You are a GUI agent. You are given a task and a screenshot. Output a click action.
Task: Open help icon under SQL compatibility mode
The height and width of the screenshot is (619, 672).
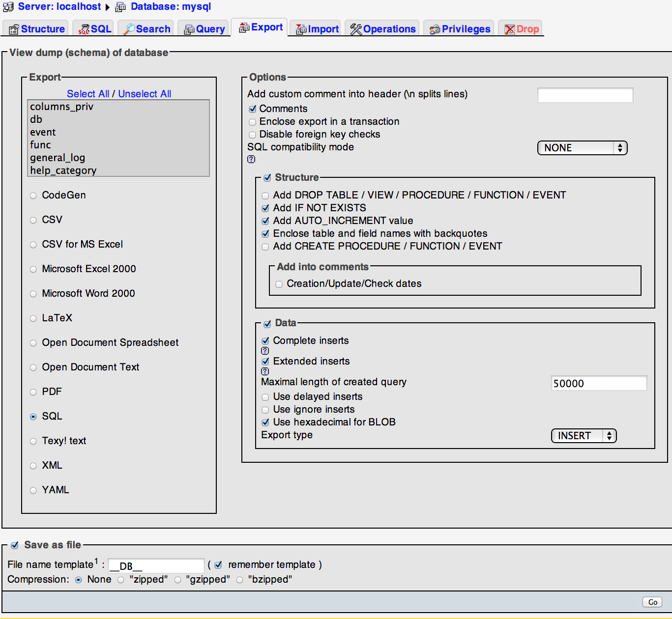(251, 159)
